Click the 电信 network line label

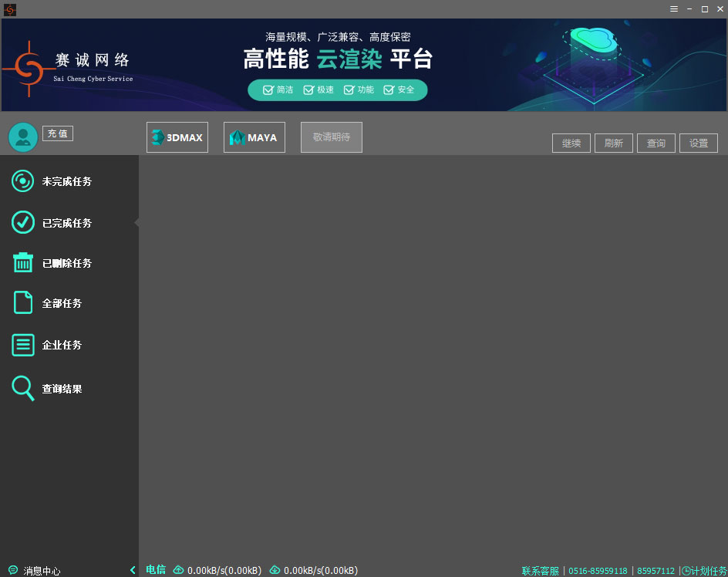[156, 569]
